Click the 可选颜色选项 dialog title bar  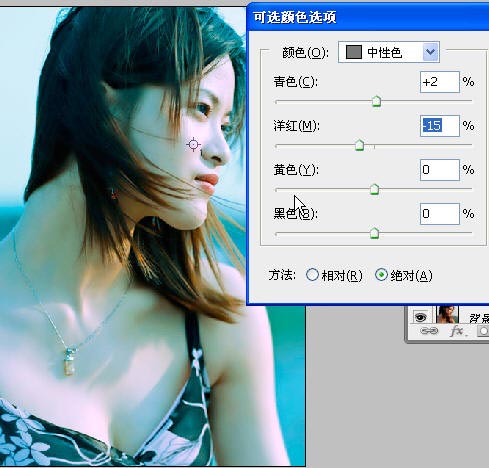point(368,17)
